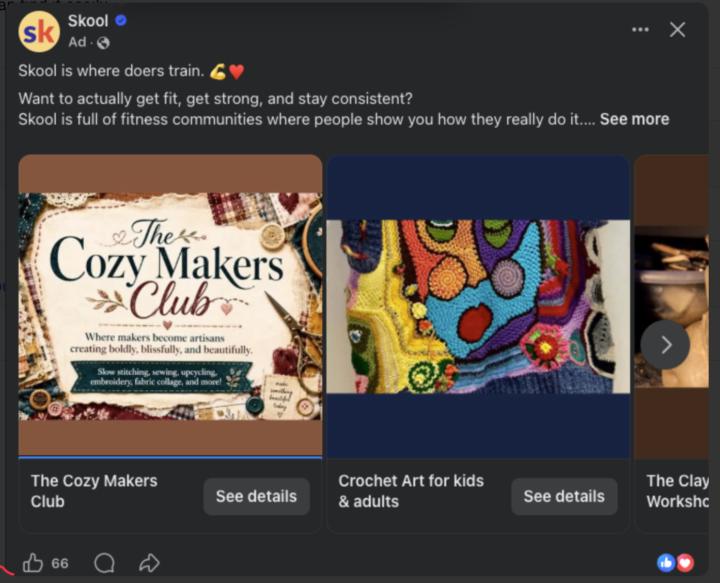Open the comment bubble icon

tap(104, 563)
